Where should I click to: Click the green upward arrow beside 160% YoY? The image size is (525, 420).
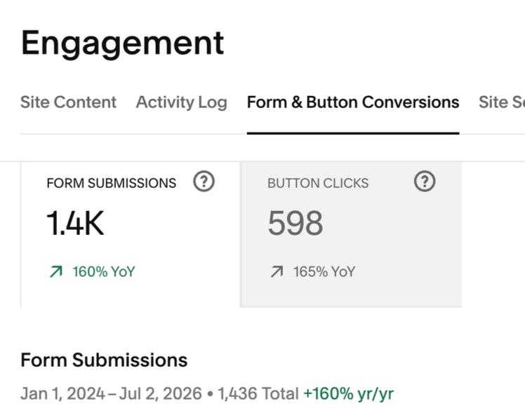pos(56,271)
